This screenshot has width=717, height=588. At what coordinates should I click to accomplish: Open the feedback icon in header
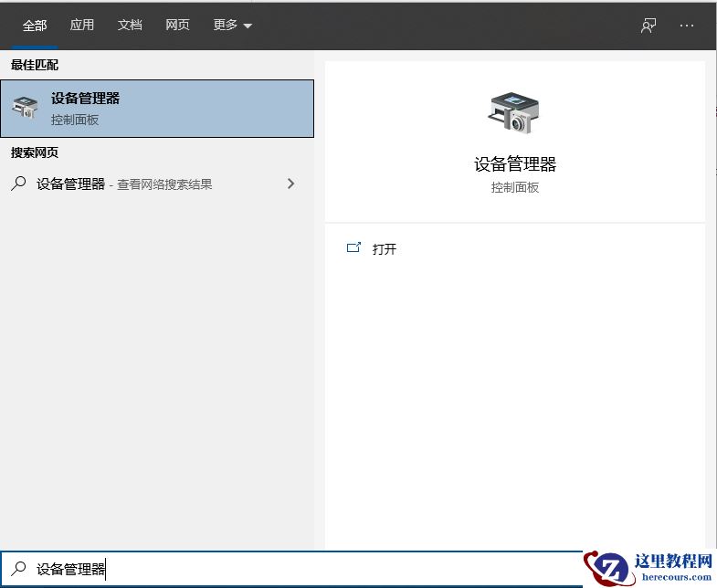648,26
